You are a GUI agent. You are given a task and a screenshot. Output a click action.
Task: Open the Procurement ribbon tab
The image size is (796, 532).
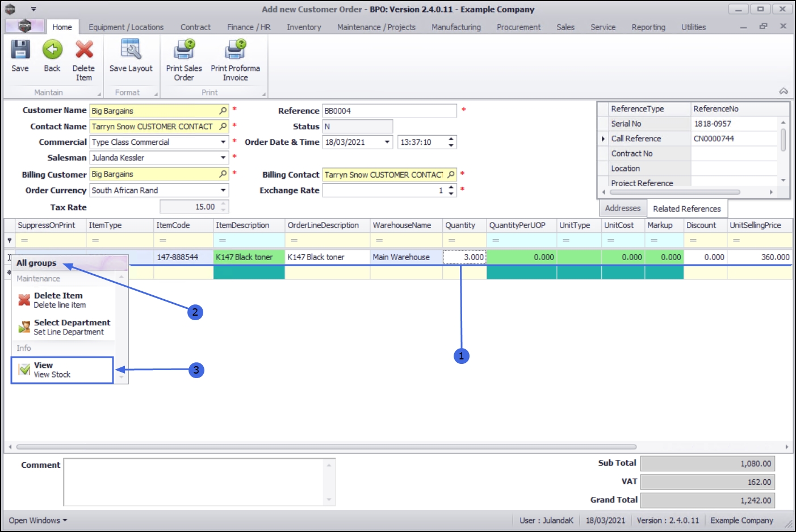(x=518, y=27)
